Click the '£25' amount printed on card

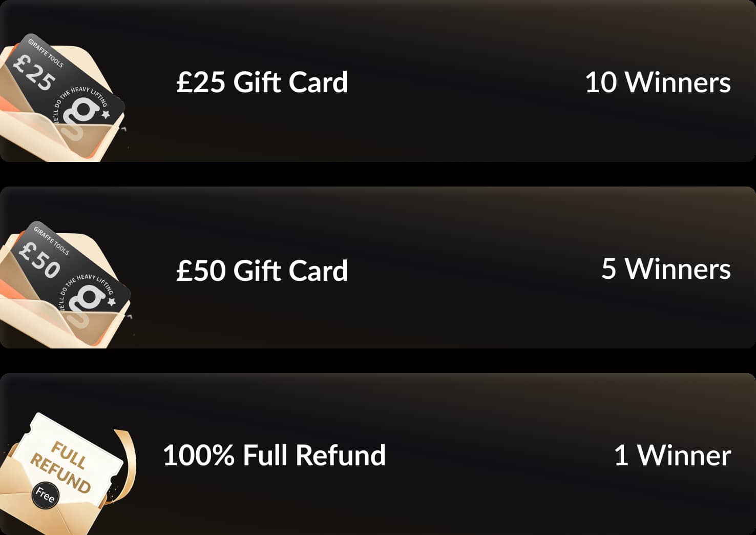tap(34, 73)
